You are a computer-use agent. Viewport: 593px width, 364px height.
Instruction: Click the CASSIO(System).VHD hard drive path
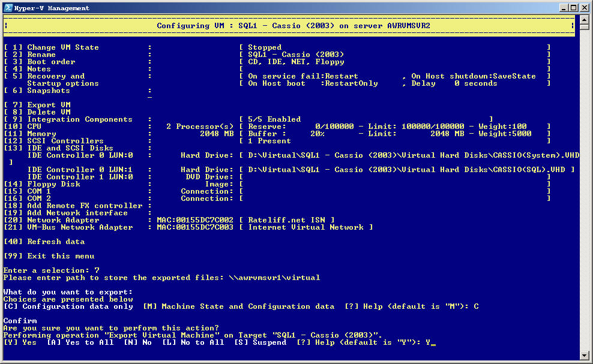[x=414, y=155]
